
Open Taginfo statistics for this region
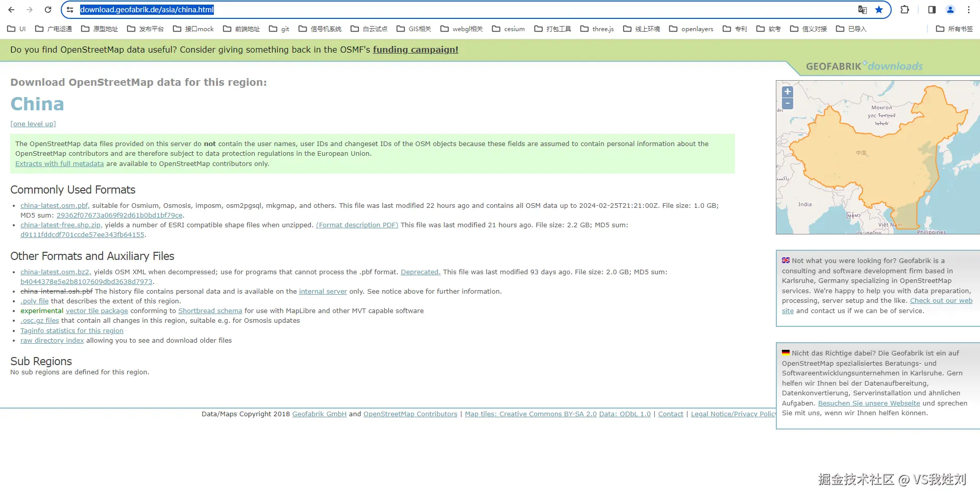(x=72, y=331)
